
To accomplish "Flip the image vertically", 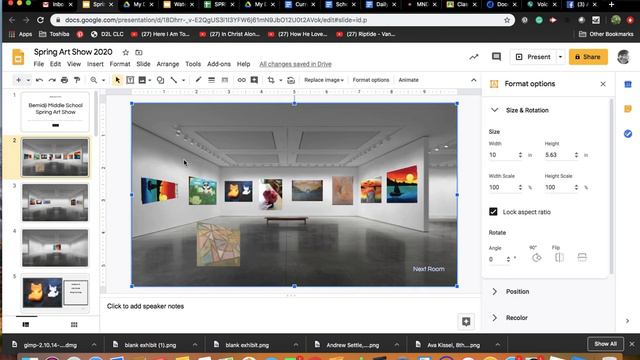I will pyautogui.click(x=582, y=258).
